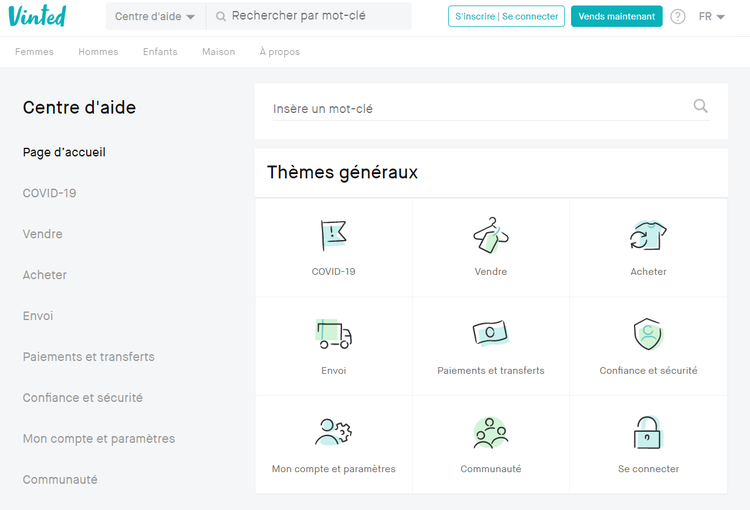Open Envoi in the sidebar
750x510 pixels.
(38, 316)
